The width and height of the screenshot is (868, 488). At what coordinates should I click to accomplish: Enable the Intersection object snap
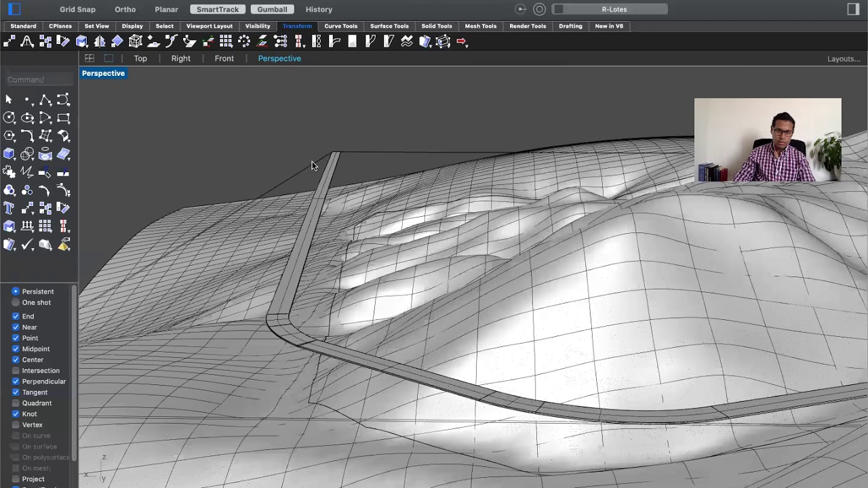pos(16,371)
